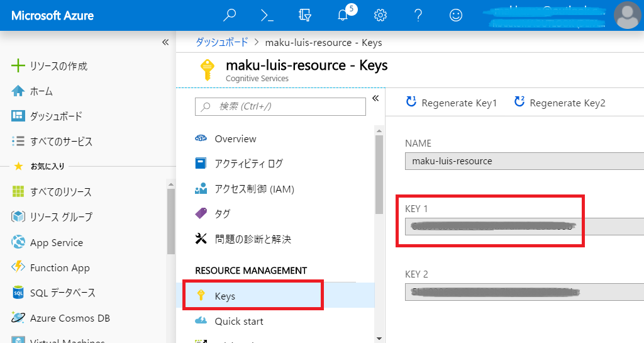Click resource menu scrollbar up arrow

[379, 131]
